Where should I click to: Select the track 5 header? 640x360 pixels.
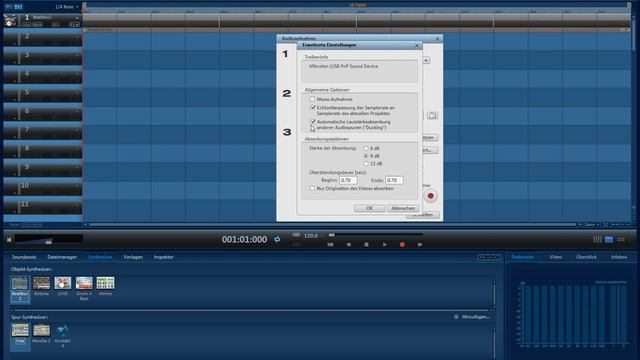point(42,95)
